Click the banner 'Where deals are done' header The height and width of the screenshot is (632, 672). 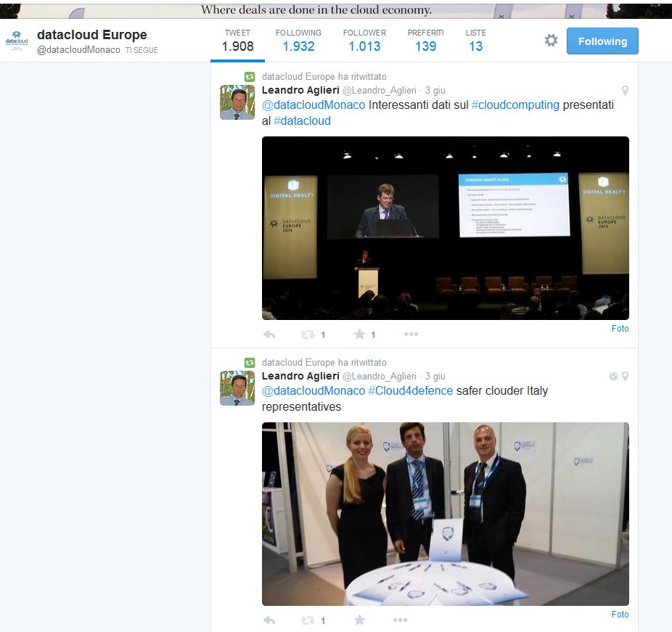[316, 10]
